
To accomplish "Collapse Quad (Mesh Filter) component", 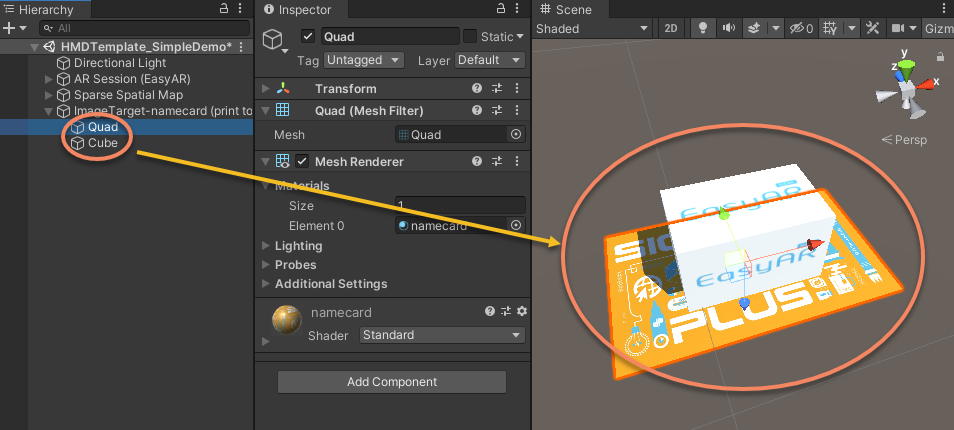I will click(265, 111).
